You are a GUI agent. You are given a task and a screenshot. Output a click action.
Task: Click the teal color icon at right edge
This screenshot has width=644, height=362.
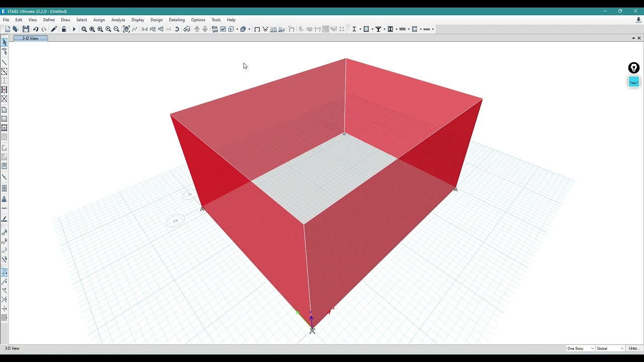[x=634, y=81]
